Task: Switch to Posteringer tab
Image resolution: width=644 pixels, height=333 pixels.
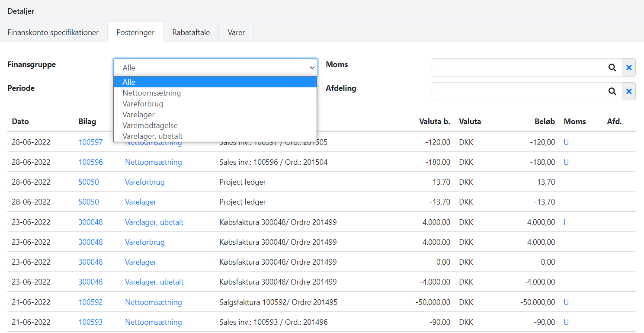Action: tap(135, 32)
